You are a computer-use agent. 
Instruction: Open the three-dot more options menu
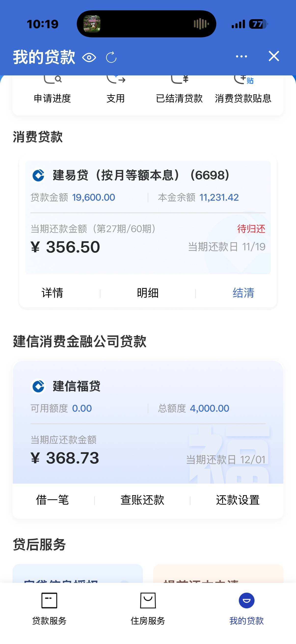241,56
